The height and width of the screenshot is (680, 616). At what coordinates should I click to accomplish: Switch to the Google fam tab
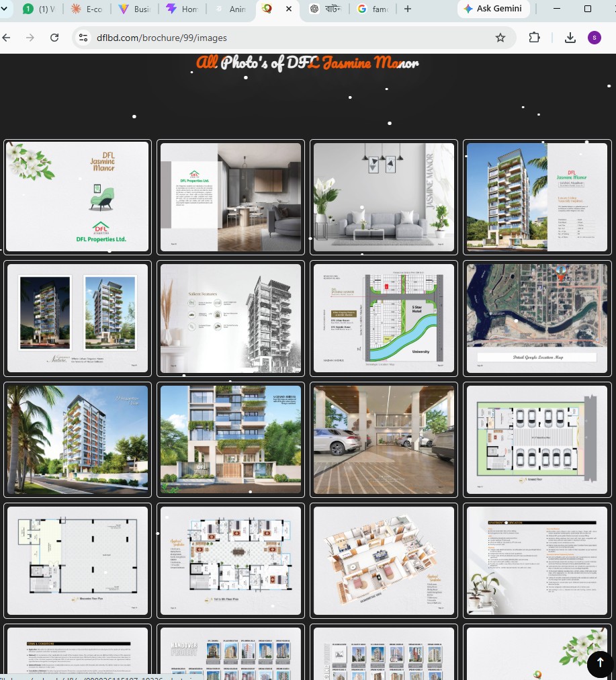(373, 9)
